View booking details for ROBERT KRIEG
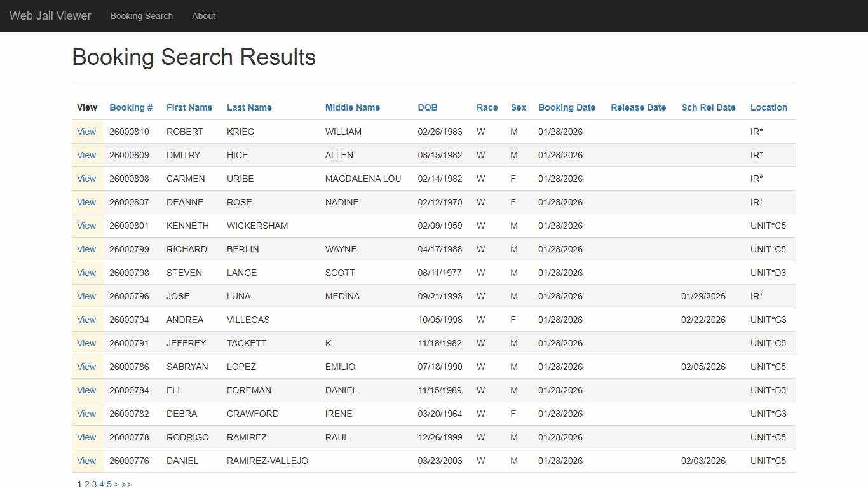 tap(86, 132)
